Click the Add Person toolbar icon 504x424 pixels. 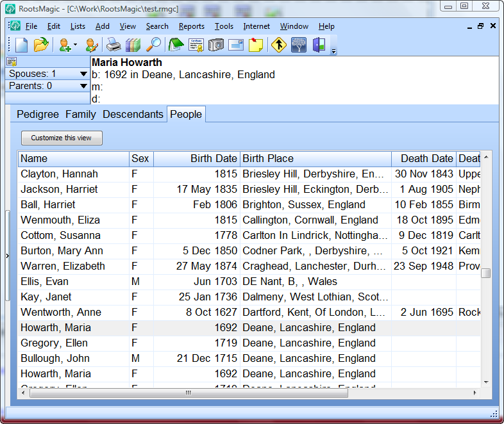pos(65,45)
